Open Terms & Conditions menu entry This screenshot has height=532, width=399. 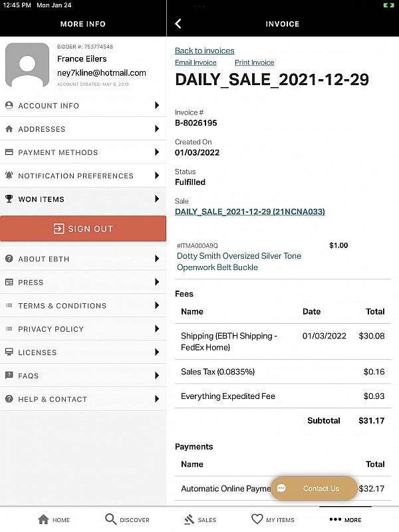click(62, 306)
